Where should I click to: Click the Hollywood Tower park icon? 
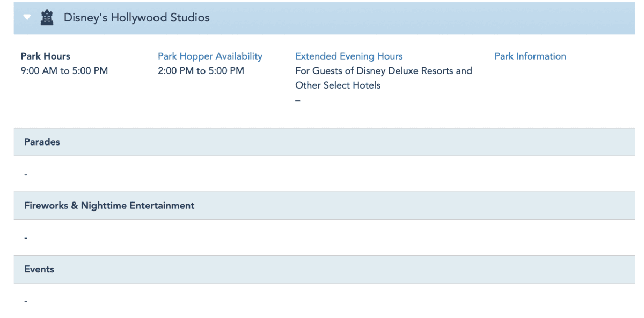click(x=47, y=18)
